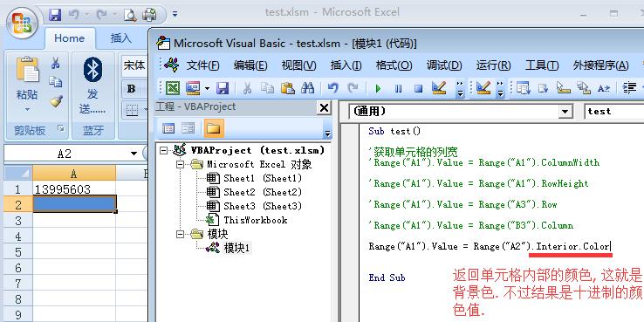Open the 调试(D) menu
Image resolution: width=644 pixels, height=322 pixels.
[444, 65]
